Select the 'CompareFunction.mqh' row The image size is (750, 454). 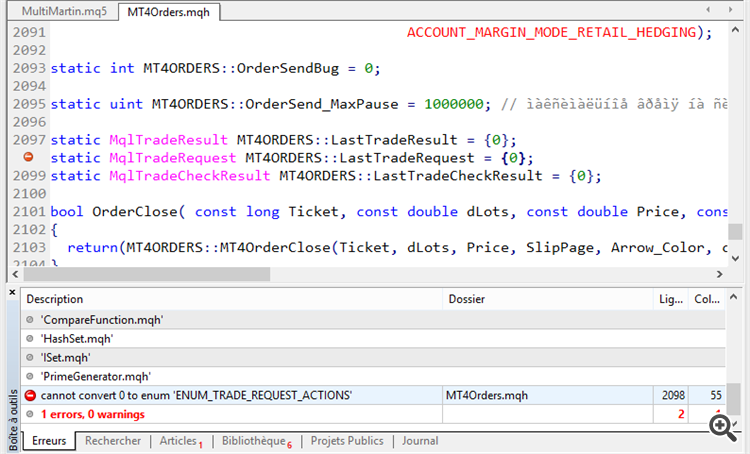tap(373, 320)
